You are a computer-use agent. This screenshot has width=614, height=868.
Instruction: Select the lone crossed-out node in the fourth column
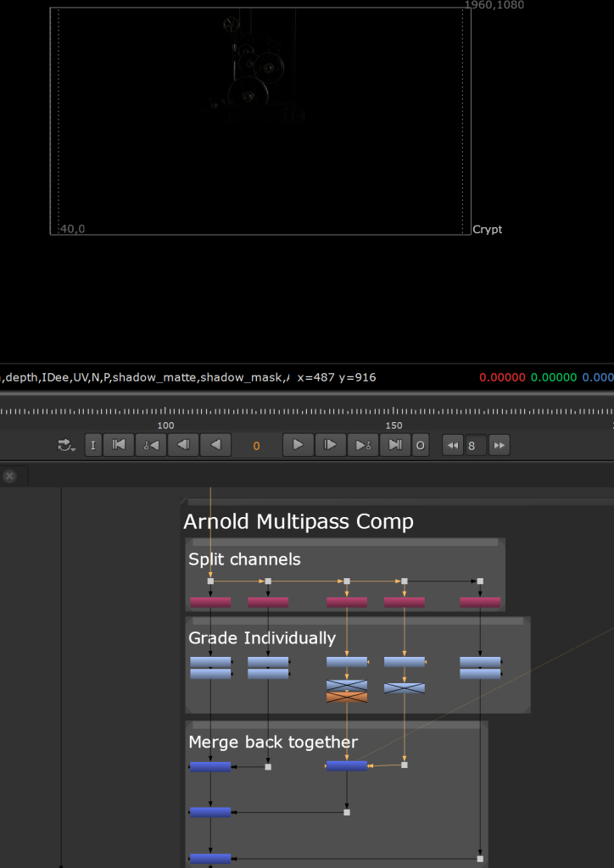(x=405, y=688)
